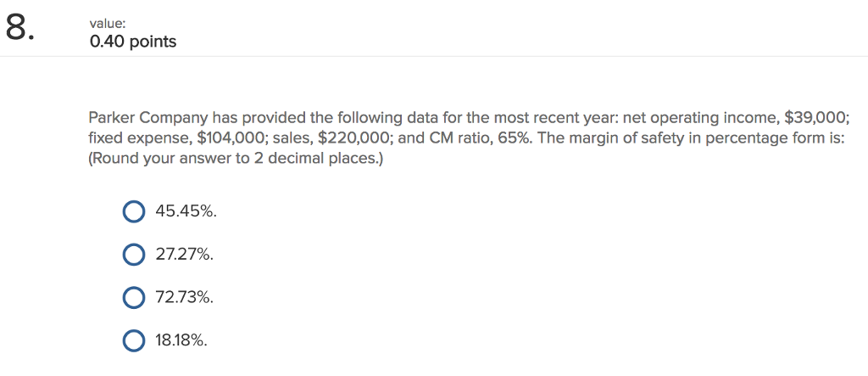Click the "27.27%." answer label text
The image size is (868, 376).
pyautogui.click(x=184, y=255)
